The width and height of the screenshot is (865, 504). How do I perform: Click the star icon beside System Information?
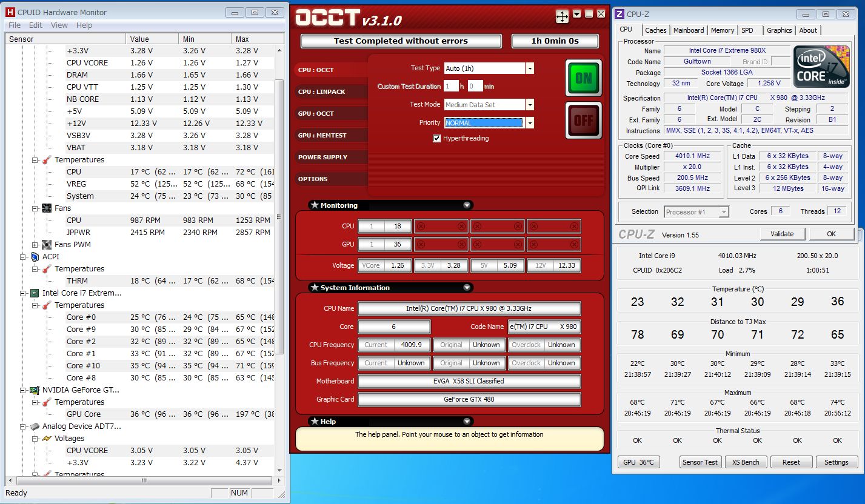point(314,288)
